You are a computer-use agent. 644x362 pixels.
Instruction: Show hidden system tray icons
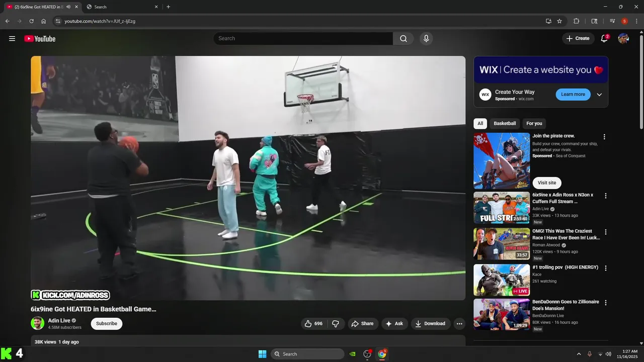(579, 354)
